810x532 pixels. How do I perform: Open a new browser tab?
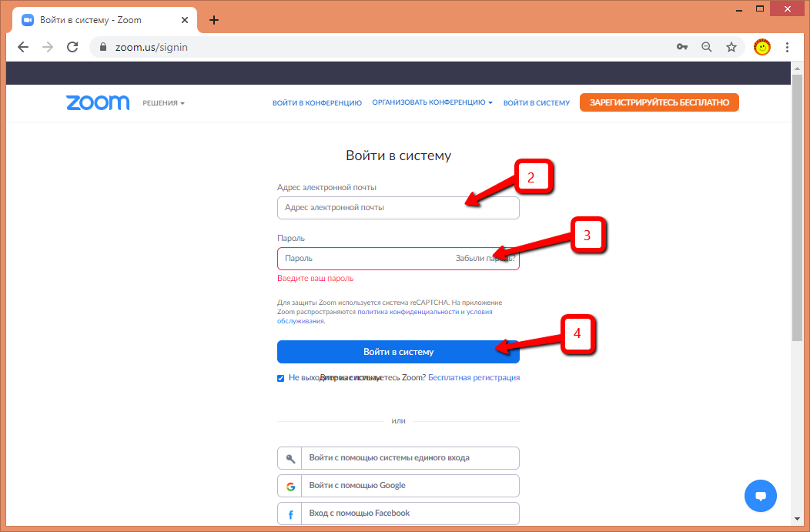214,20
